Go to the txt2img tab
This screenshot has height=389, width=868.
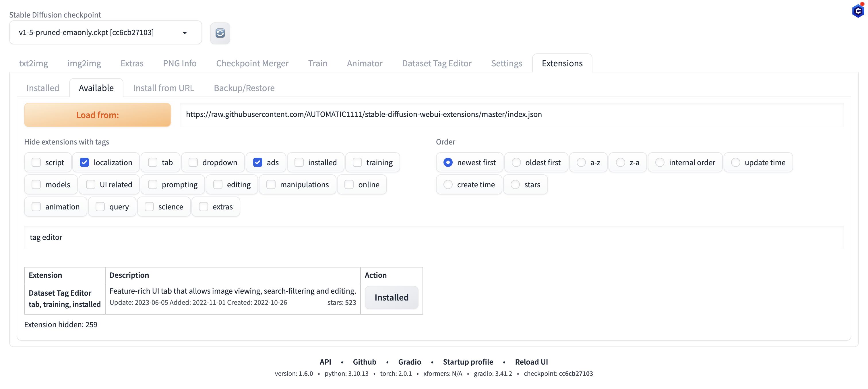[33, 63]
